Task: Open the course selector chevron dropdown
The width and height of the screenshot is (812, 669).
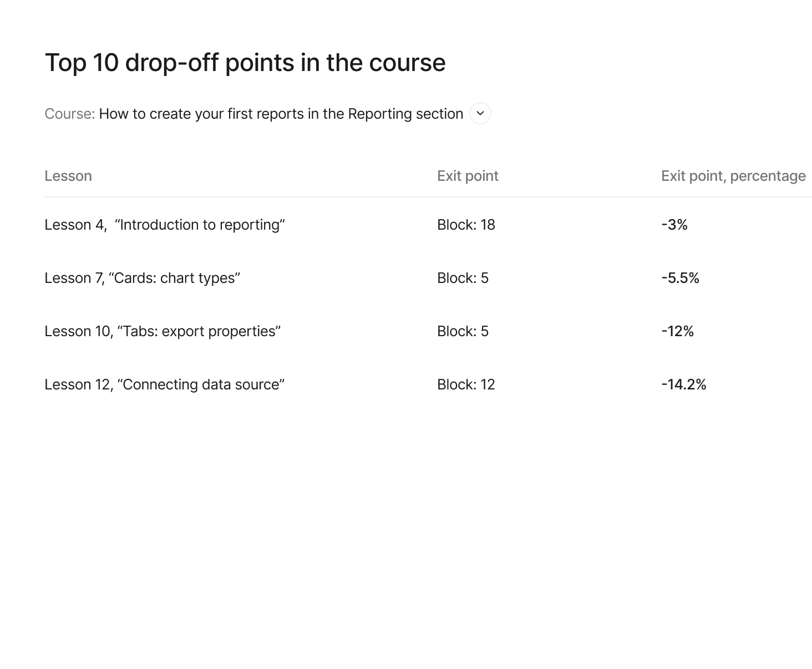Action: click(x=480, y=114)
